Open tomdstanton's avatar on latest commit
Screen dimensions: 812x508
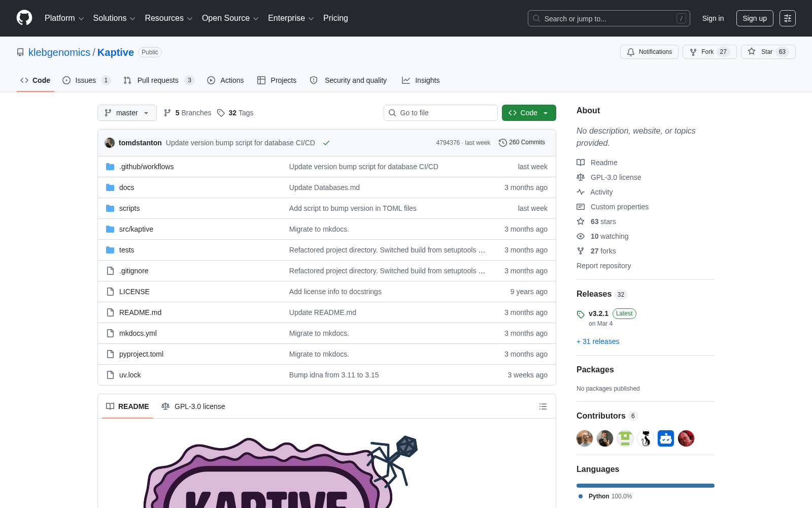pos(110,143)
